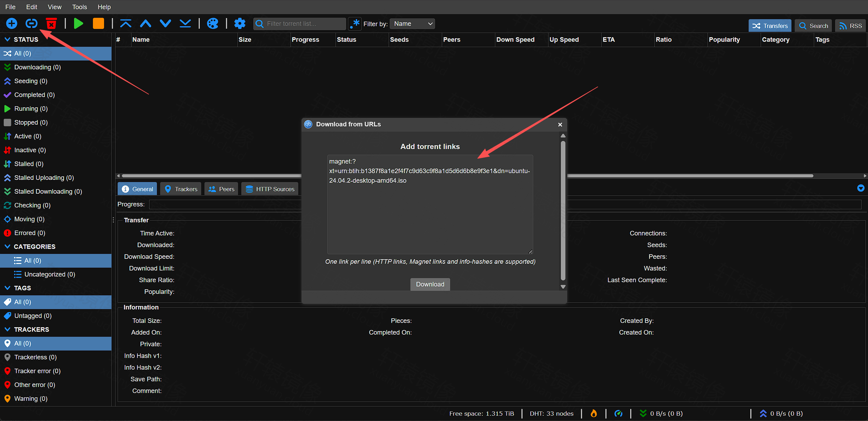Open the cookie manager toolbar icon
The height and width of the screenshot is (421, 868).
pos(213,24)
